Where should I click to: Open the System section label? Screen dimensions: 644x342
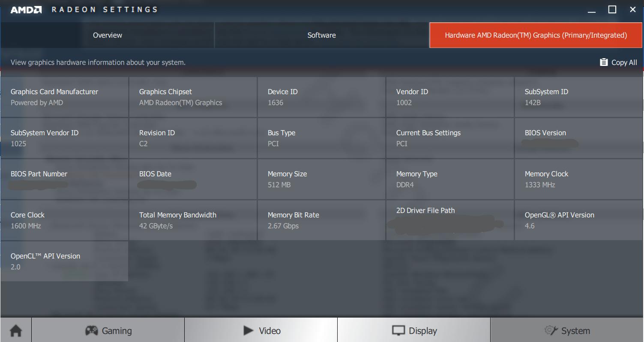(575, 331)
